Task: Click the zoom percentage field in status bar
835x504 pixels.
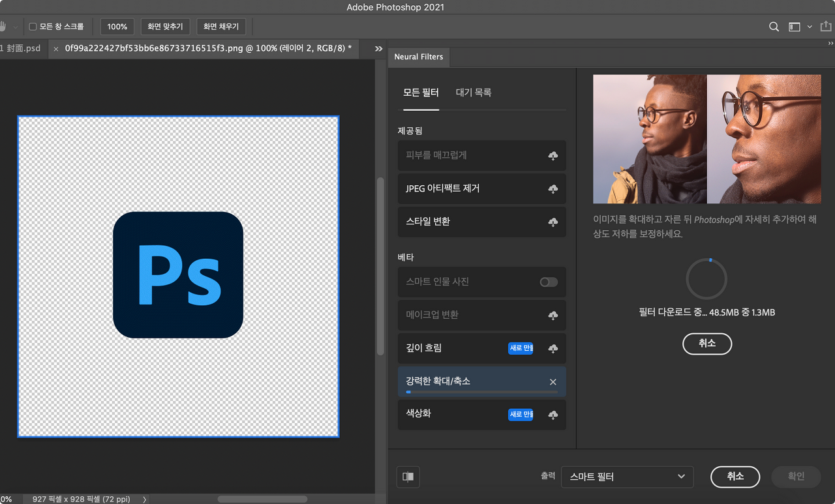Action: (x=7, y=499)
